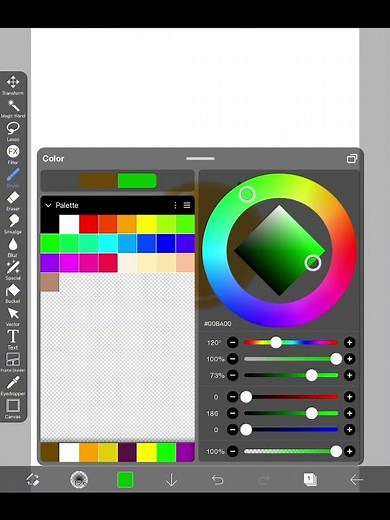Select the Text tool
390x520 pixels.
pyautogui.click(x=13, y=339)
